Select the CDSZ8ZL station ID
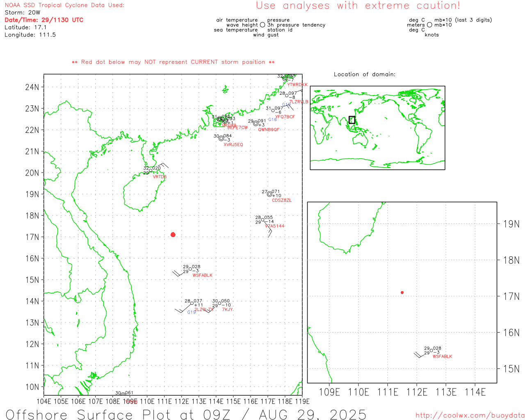525x420 pixels. pos(282,201)
